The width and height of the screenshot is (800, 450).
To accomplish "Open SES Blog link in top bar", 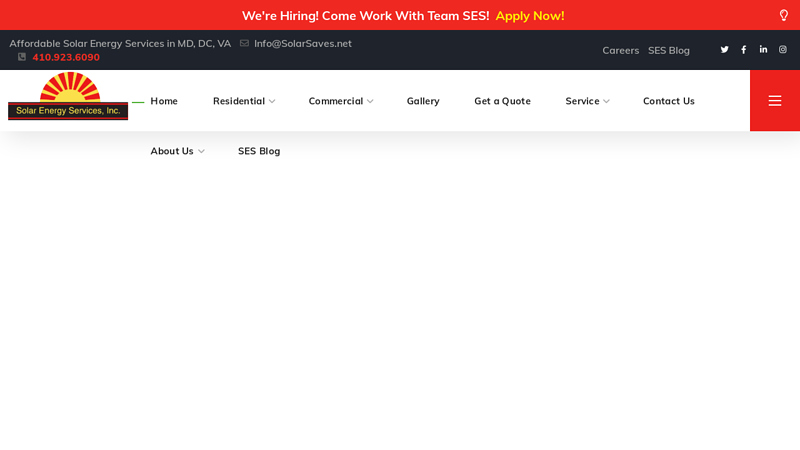I will click(x=668, y=51).
